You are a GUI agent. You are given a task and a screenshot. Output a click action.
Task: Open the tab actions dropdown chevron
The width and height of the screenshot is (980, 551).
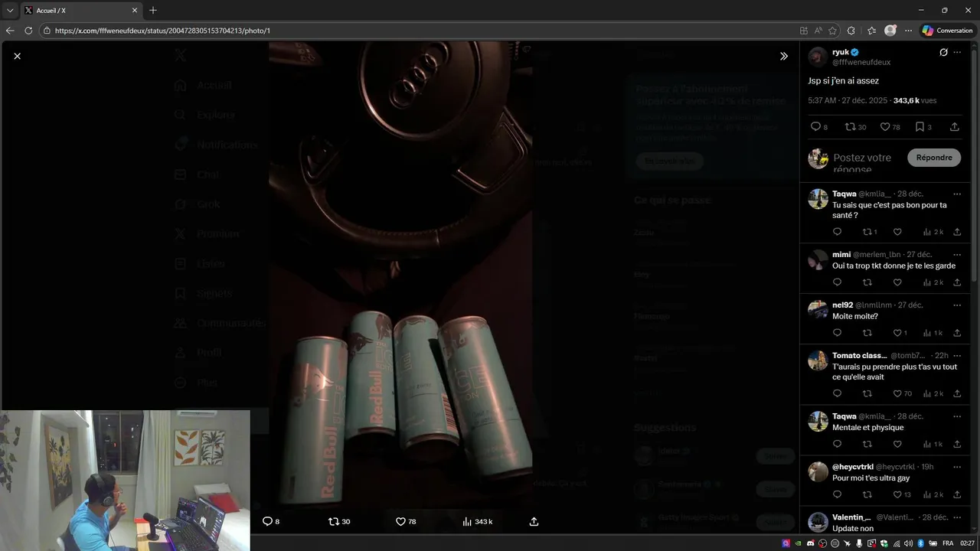click(x=9, y=10)
